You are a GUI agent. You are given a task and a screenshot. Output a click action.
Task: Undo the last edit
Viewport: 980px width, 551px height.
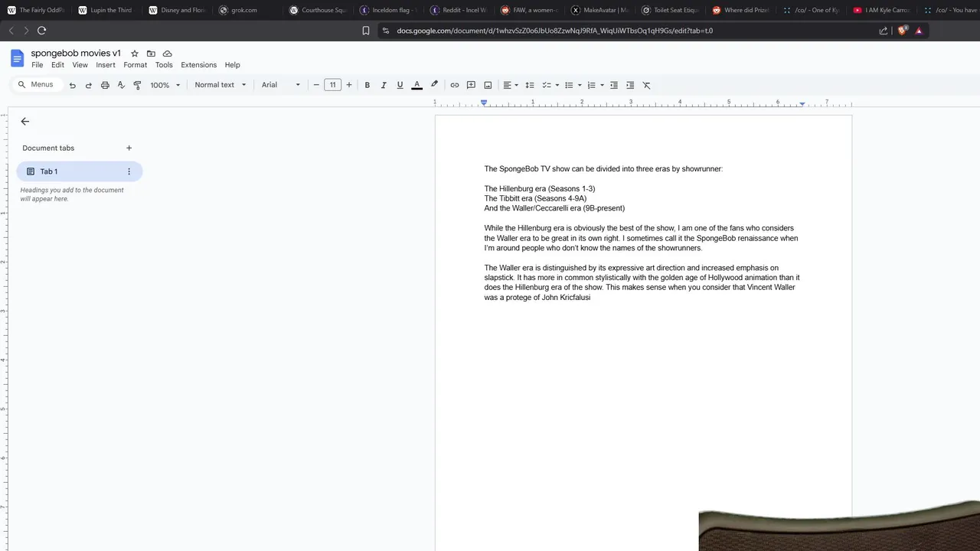tap(73, 85)
